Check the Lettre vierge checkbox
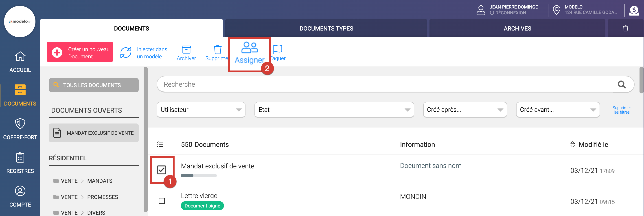Image resolution: width=644 pixels, height=216 pixels. pyautogui.click(x=162, y=201)
